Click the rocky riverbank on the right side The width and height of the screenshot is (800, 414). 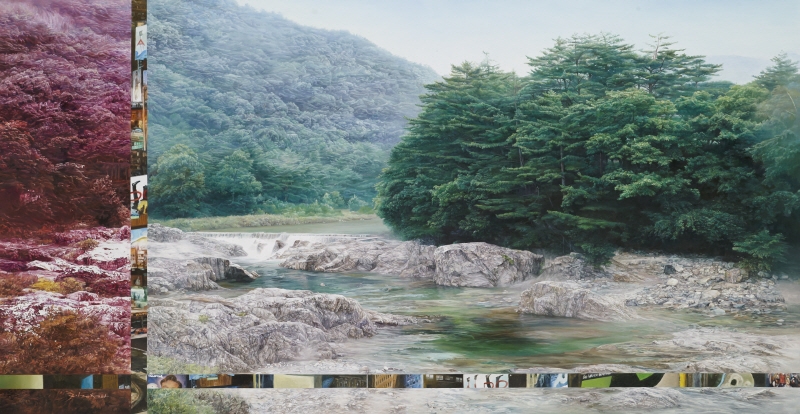tap(700, 285)
